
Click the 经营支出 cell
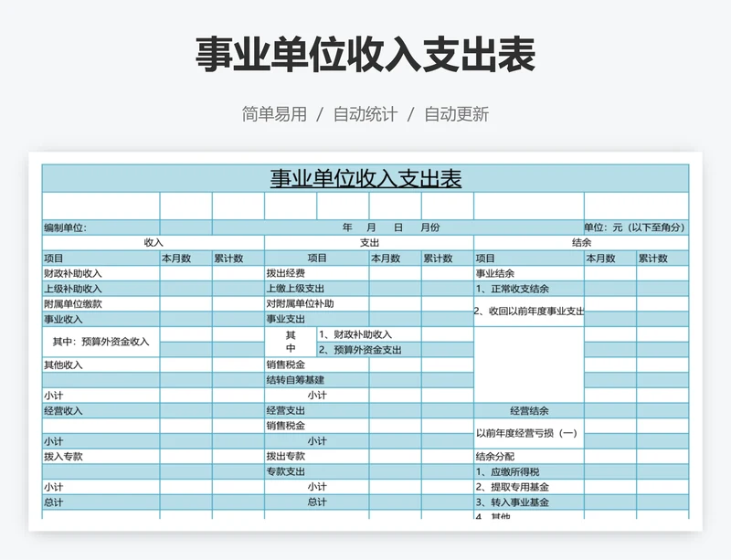pyautogui.click(x=317, y=411)
